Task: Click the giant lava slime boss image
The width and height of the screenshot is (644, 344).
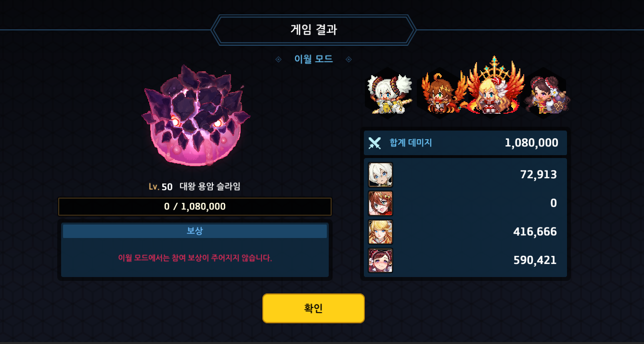Action: click(196, 116)
